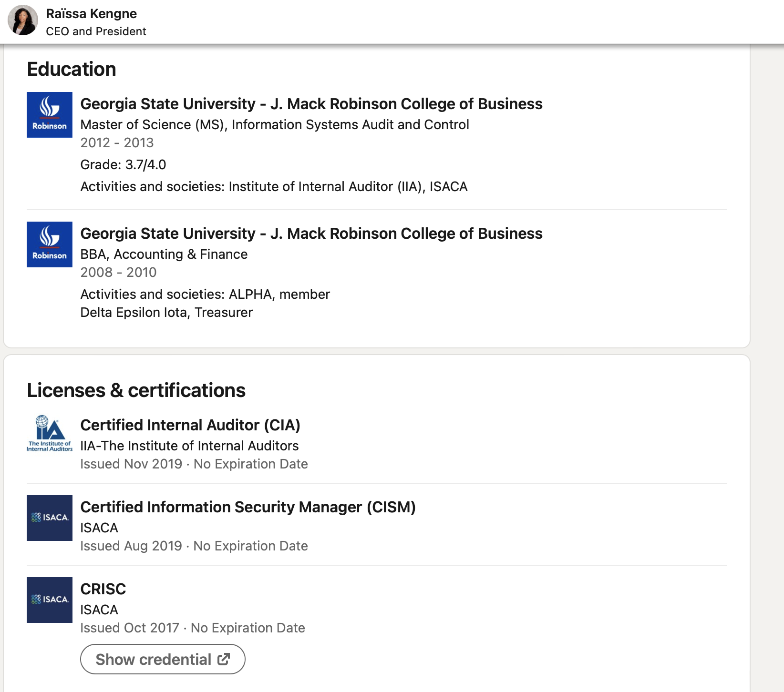The width and height of the screenshot is (784, 692).
Task: Click the Licenses & certifications heading
Action: pos(136,391)
